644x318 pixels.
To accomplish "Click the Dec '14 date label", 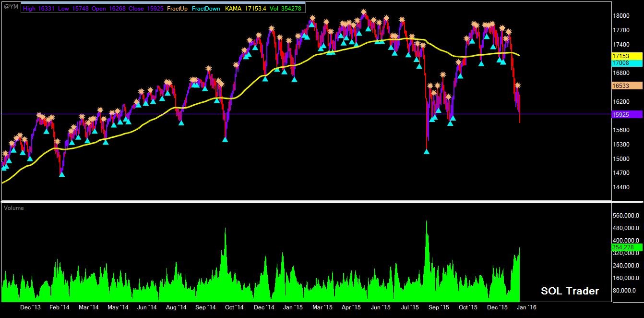I will 264,307.
